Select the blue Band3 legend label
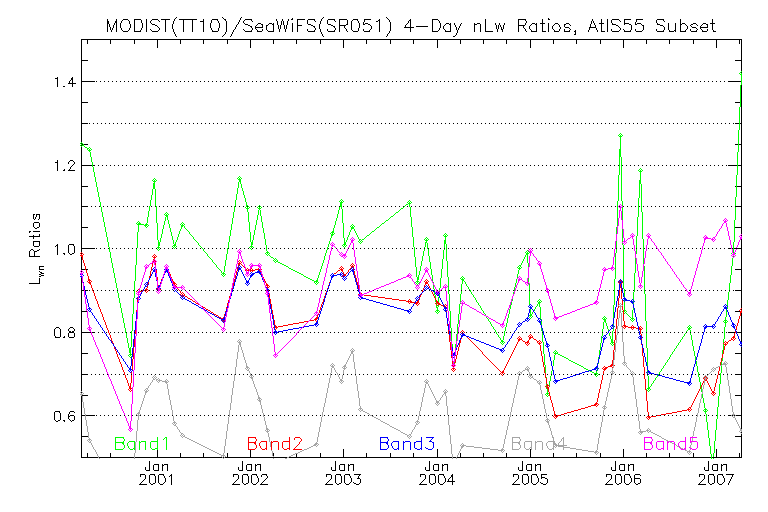This screenshot has width=768, height=512. point(407,444)
